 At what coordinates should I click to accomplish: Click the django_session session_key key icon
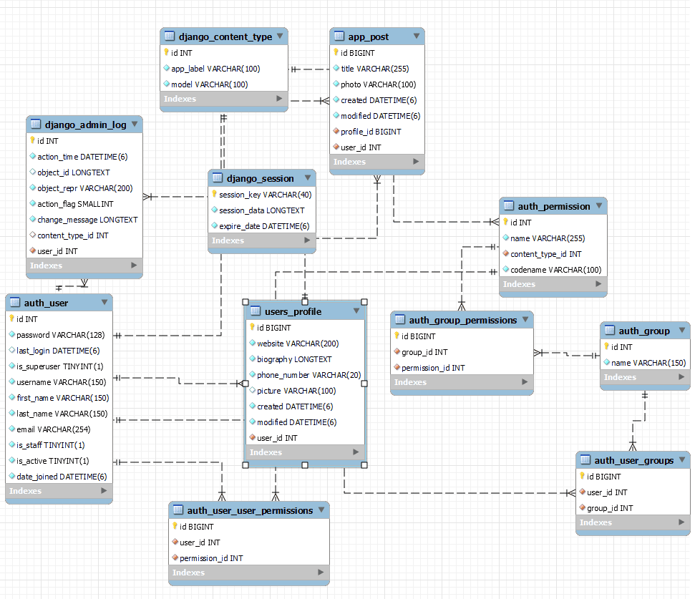[213, 195]
